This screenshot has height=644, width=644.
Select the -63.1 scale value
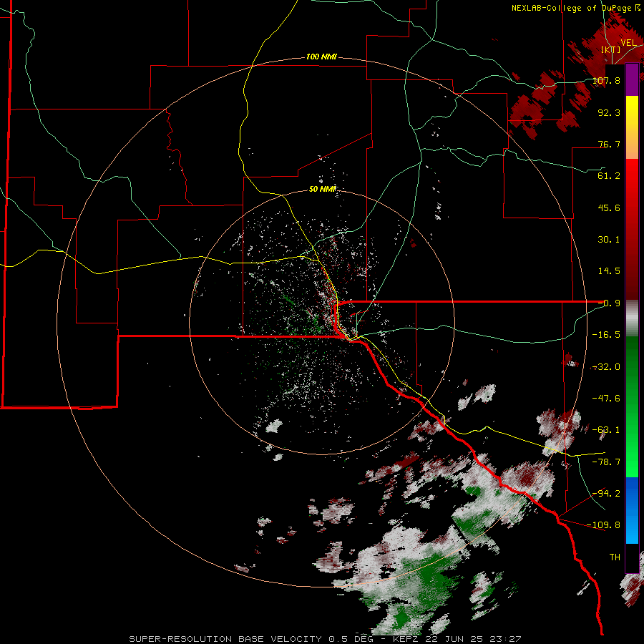pos(606,430)
